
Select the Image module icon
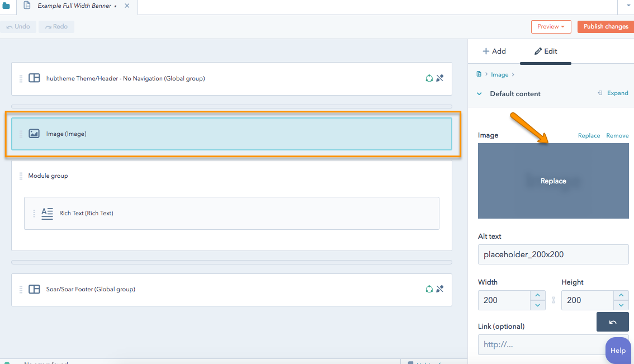pyautogui.click(x=34, y=134)
